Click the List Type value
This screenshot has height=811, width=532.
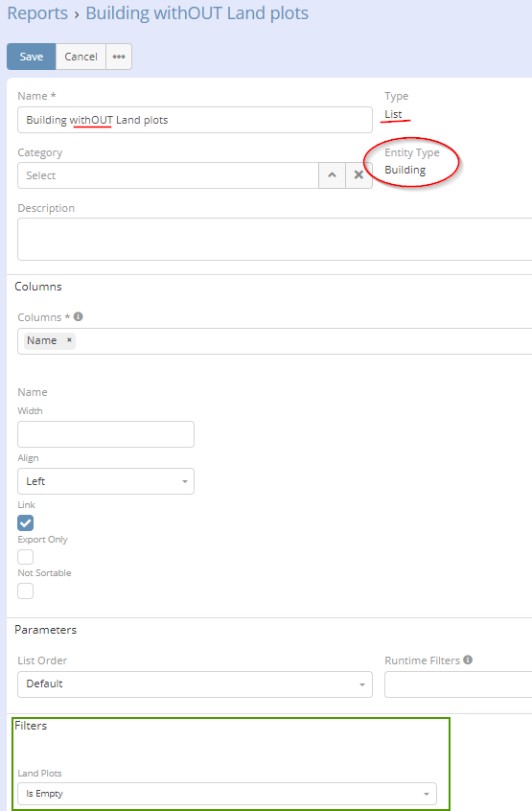click(393, 114)
